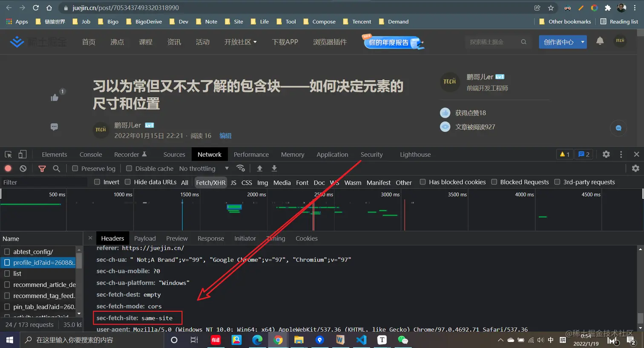Check Hide data URLs
Screen dimensions: 644x348
coord(127,182)
